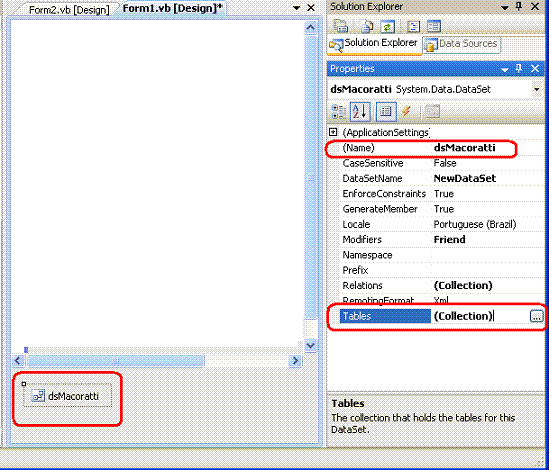
Task: Open the object selector dropdown for dsMacoratti
Action: tap(536, 89)
